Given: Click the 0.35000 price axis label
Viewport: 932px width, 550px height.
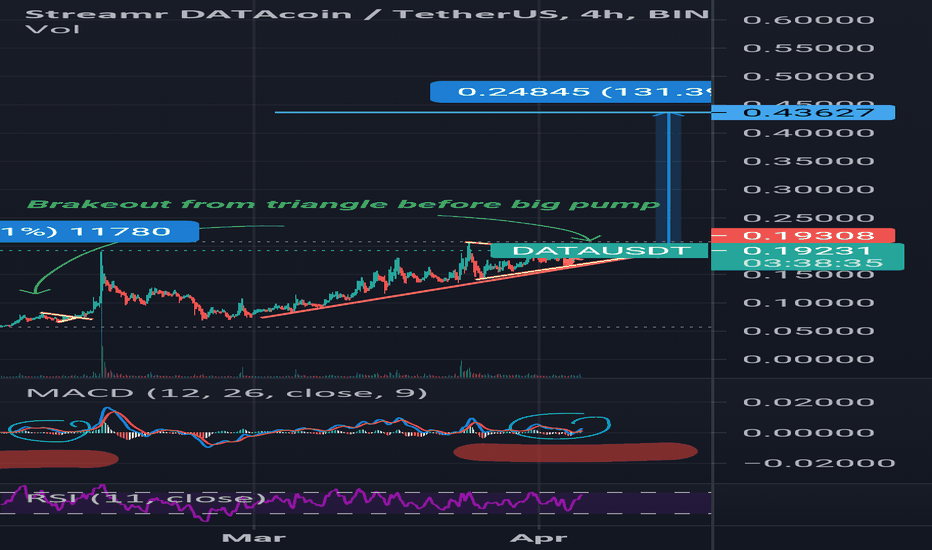Looking at the screenshot, I should [x=808, y=161].
